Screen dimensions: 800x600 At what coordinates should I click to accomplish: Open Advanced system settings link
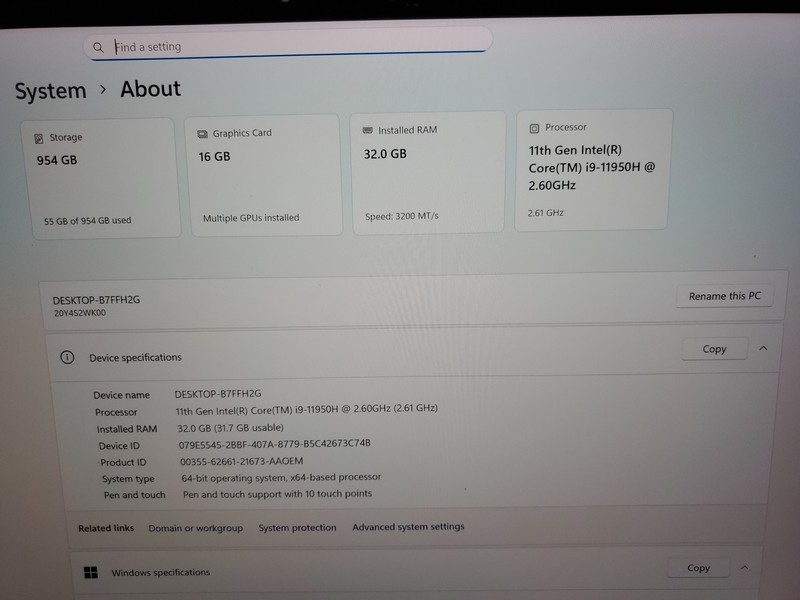click(x=408, y=527)
